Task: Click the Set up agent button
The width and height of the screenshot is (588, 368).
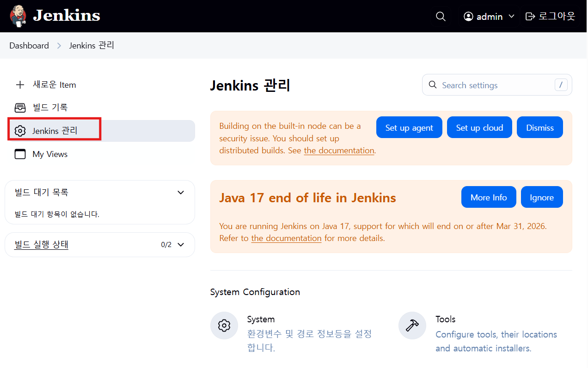Action: [x=409, y=127]
